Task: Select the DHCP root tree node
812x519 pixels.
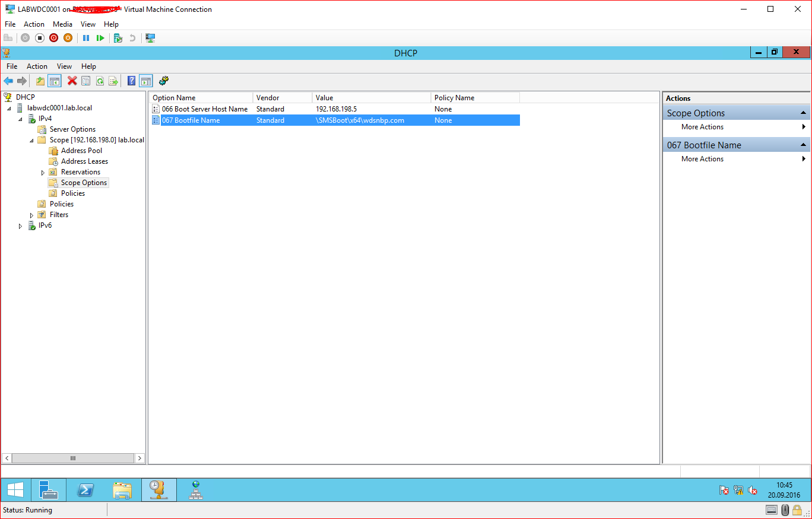Action: pyautogui.click(x=24, y=97)
